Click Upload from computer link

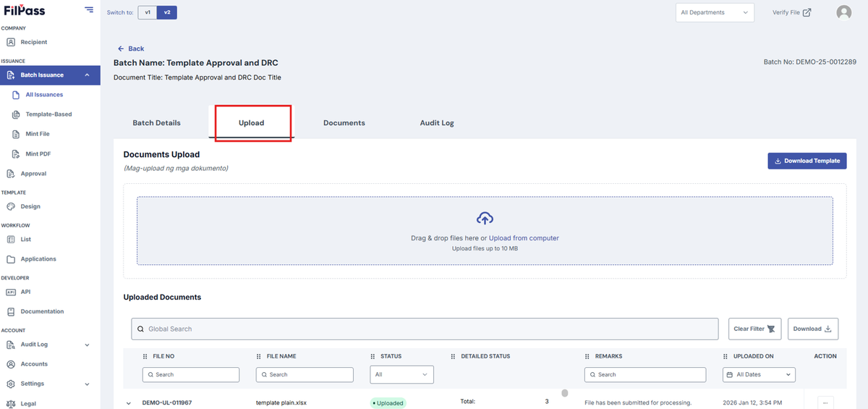[x=524, y=238]
